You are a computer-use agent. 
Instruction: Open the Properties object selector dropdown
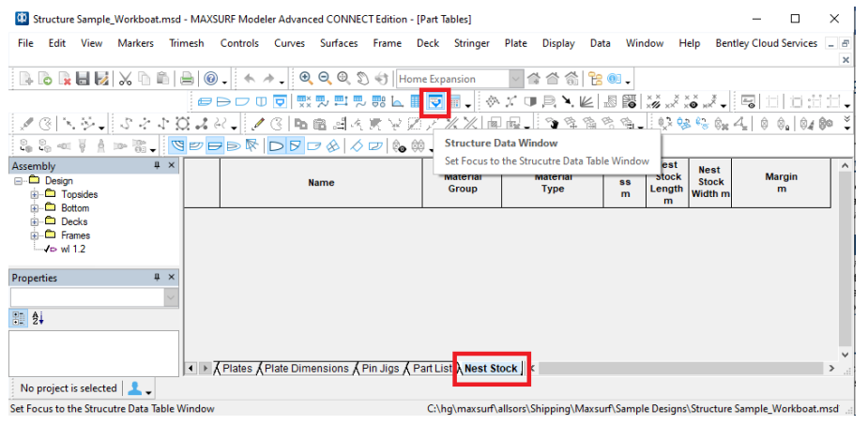click(171, 297)
